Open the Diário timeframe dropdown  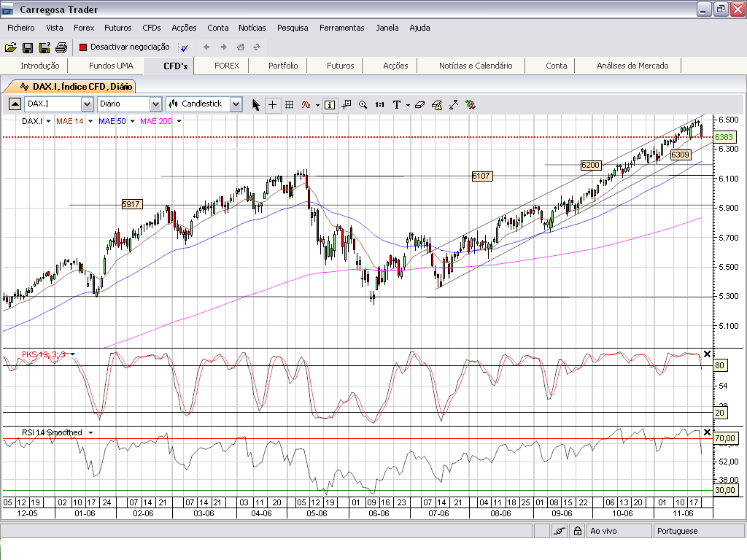[x=155, y=104]
